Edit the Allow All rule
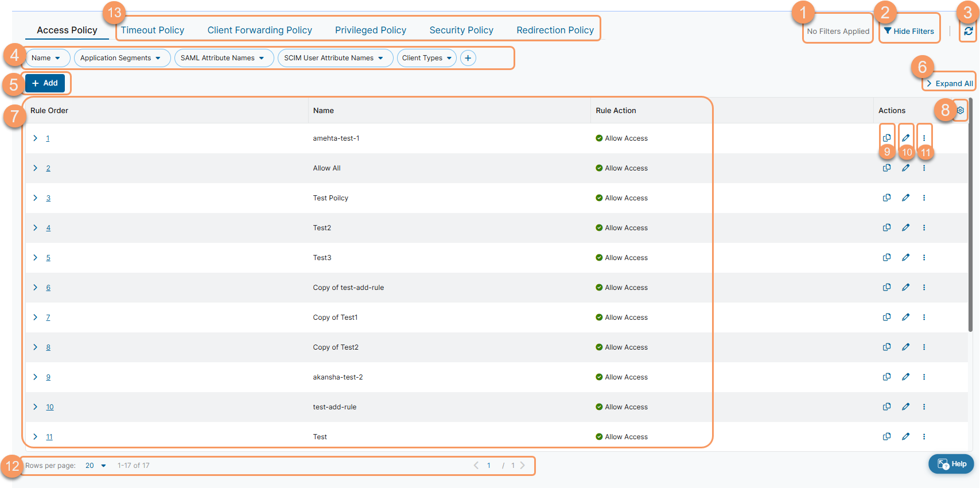 [905, 168]
